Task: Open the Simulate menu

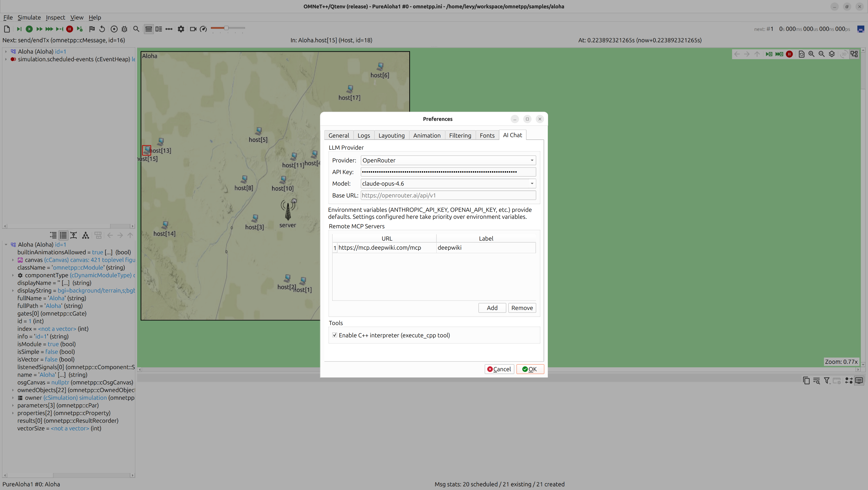Action: (x=29, y=18)
